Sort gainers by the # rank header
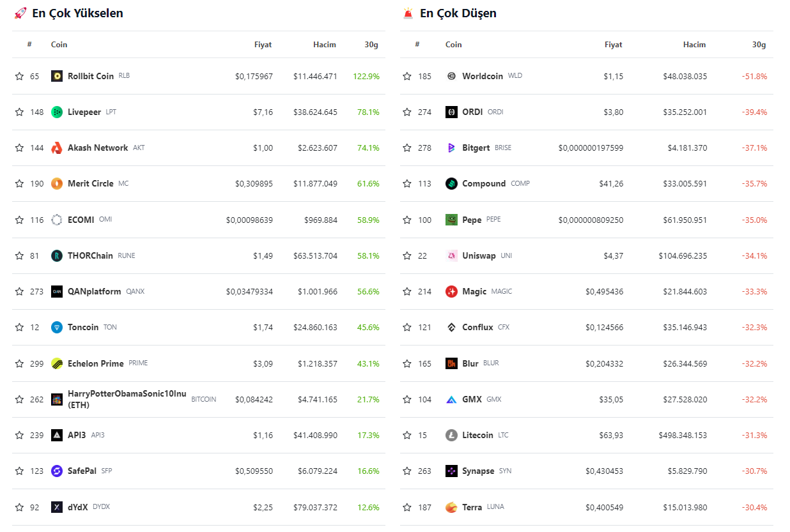The width and height of the screenshot is (790, 532). [x=29, y=45]
